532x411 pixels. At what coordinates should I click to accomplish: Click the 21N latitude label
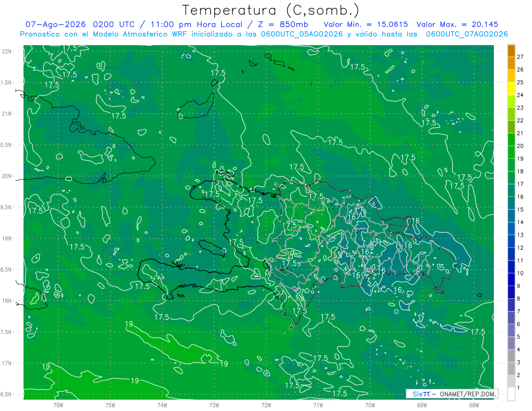pyautogui.click(x=8, y=114)
